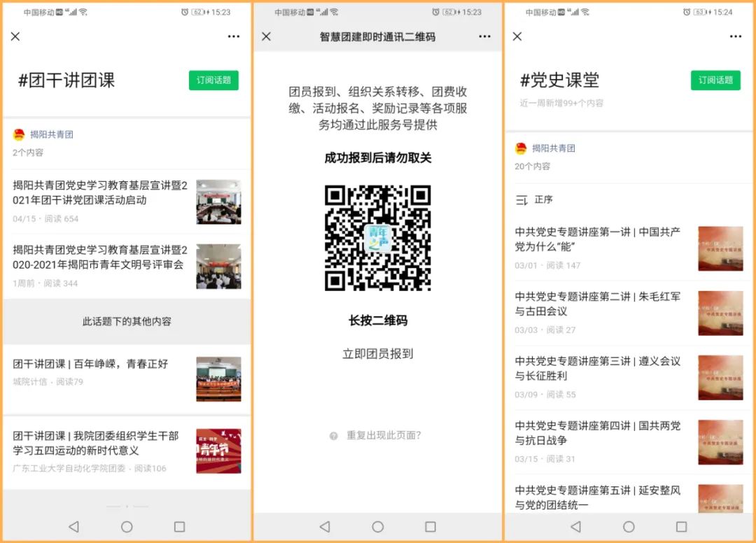Tap the alarm icon in 15:24 status bar
The height and width of the screenshot is (543, 756).
687,12
